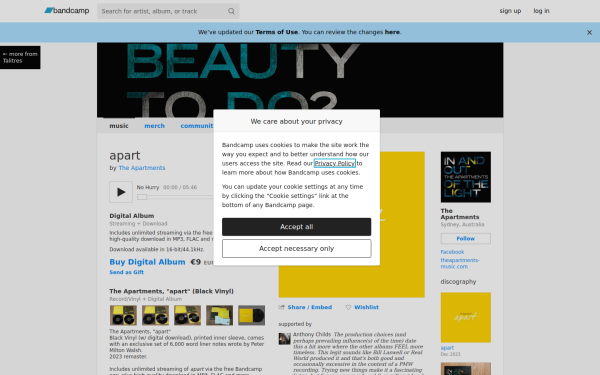
Task: Choose Accept necessary only
Action: click(297, 249)
